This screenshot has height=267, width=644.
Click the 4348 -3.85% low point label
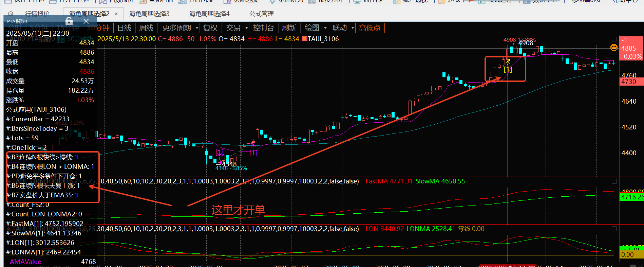[x=231, y=168]
